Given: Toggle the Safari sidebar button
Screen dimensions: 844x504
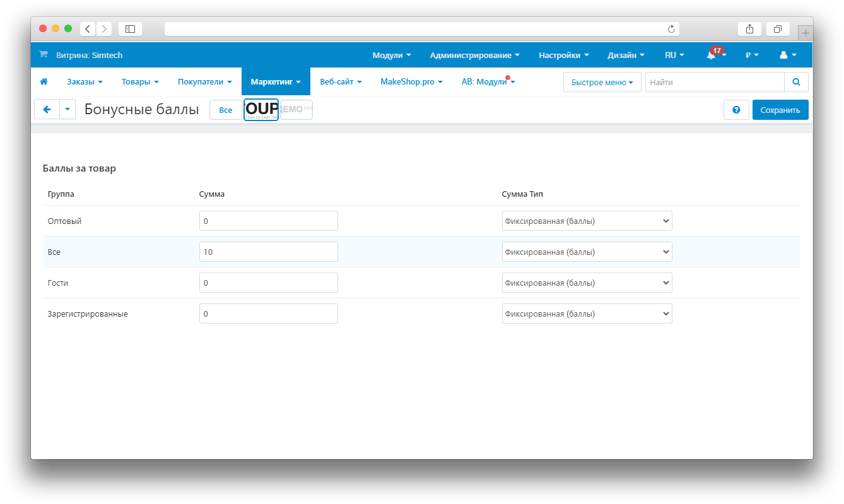Looking at the screenshot, I should [x=130, y=29].
